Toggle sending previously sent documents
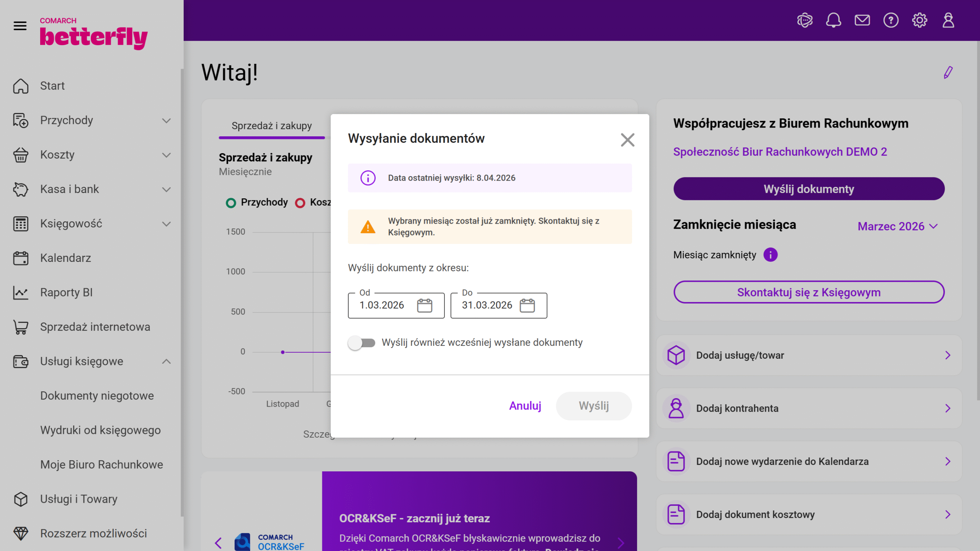 (361, 343)
